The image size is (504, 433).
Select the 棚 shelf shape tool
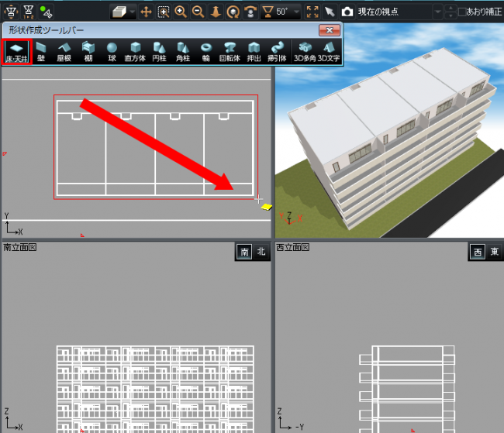88,52
